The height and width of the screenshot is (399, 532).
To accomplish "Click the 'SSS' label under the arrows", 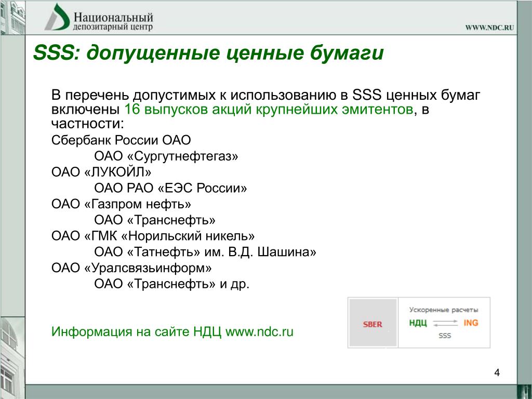I will click(445, 336).
